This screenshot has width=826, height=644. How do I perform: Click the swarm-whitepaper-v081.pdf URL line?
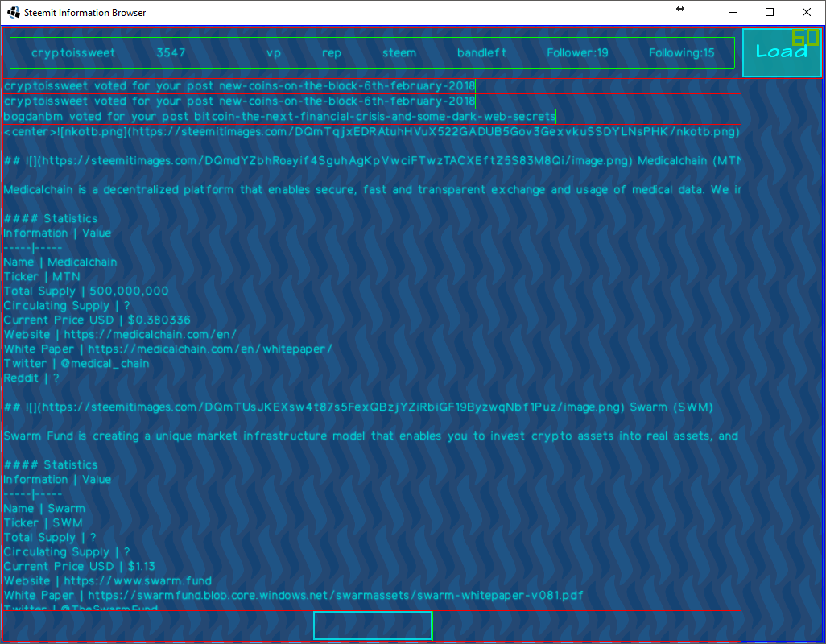pyautogui.click(x=293, y=596)
